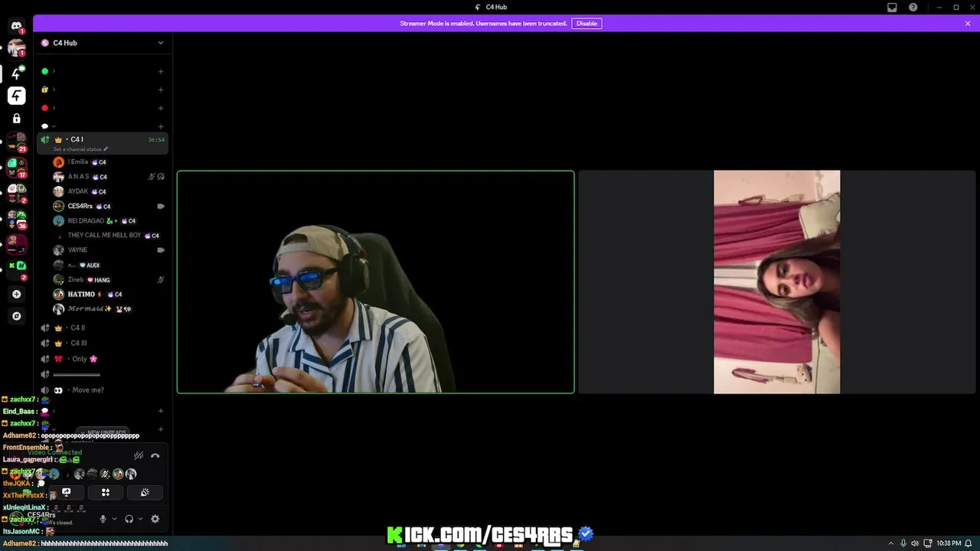Screen dimensions: 980x551
Task: Open the white C4 Hub server icon
Action: click(16, 96)
